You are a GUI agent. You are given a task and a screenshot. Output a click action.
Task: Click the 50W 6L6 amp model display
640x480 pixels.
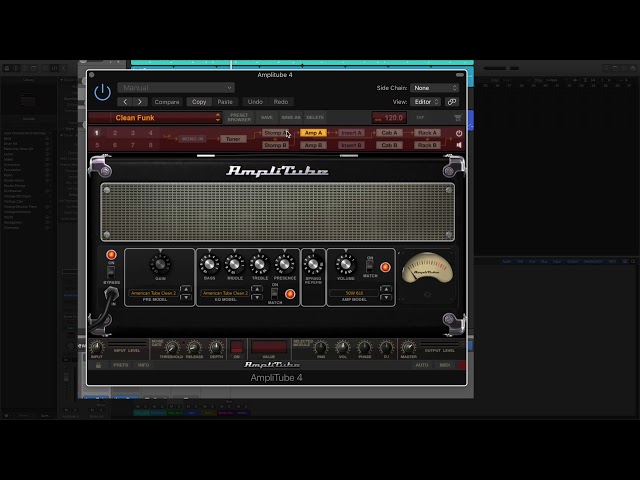tap(354, 293)
